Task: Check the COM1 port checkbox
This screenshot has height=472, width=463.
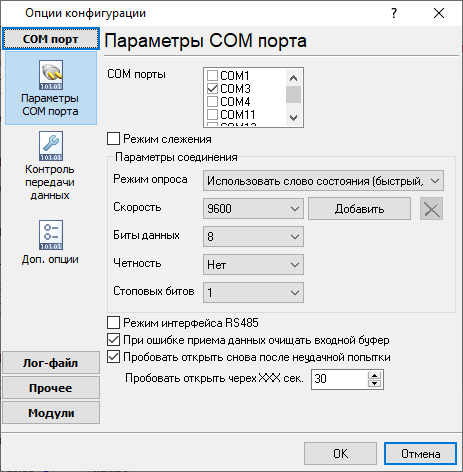Action: click(x=212, y=76)
